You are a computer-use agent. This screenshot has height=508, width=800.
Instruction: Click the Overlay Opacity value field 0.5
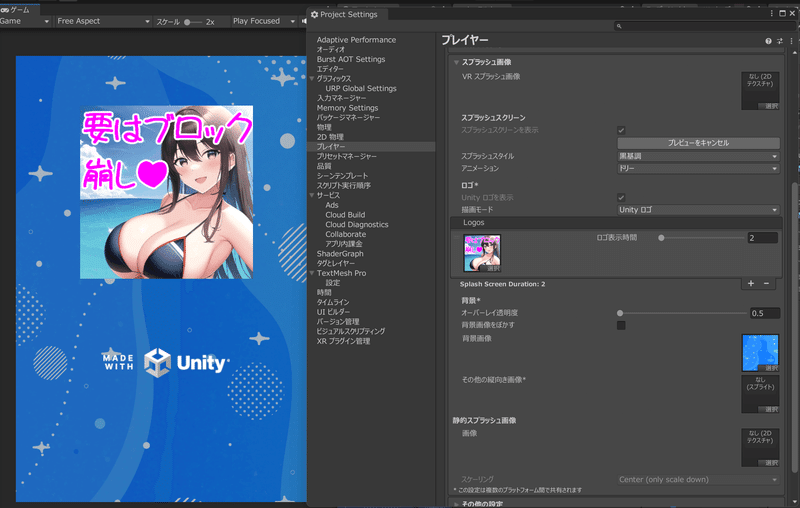pos(765,313)
